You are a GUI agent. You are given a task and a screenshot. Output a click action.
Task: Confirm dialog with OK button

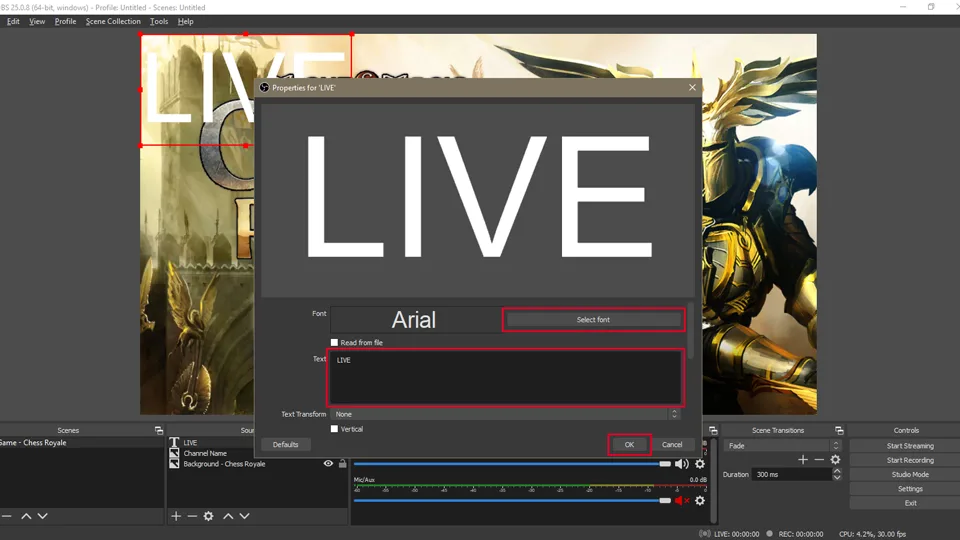[x=629, y=444]
